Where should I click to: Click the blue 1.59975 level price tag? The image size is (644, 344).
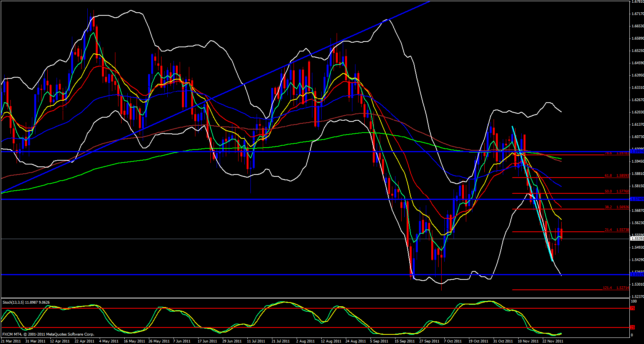point(637,151)
